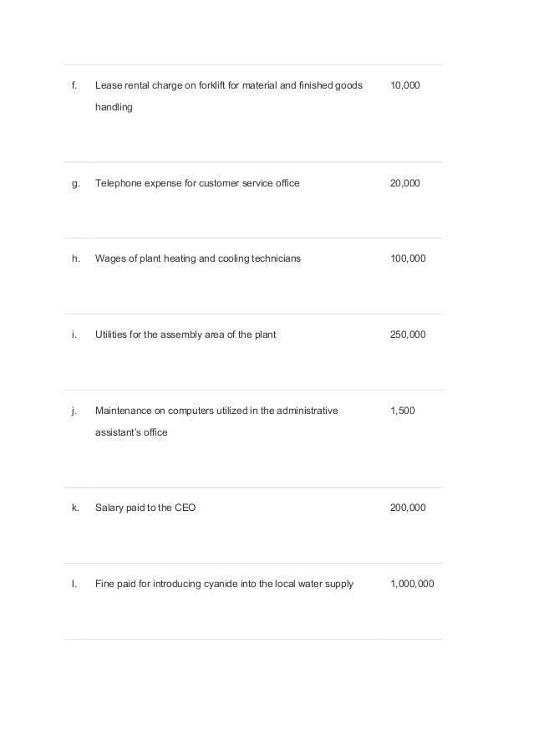Screen dimensions: 534x756
Task: Click row letter "j." label
Action: coord(74,411)
